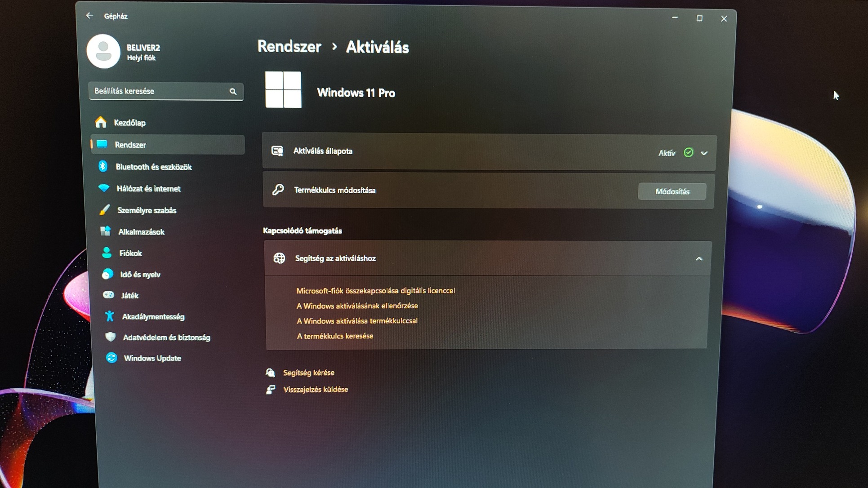Click the Adatvédelem és biztonság shield icon

coord(111,337)
